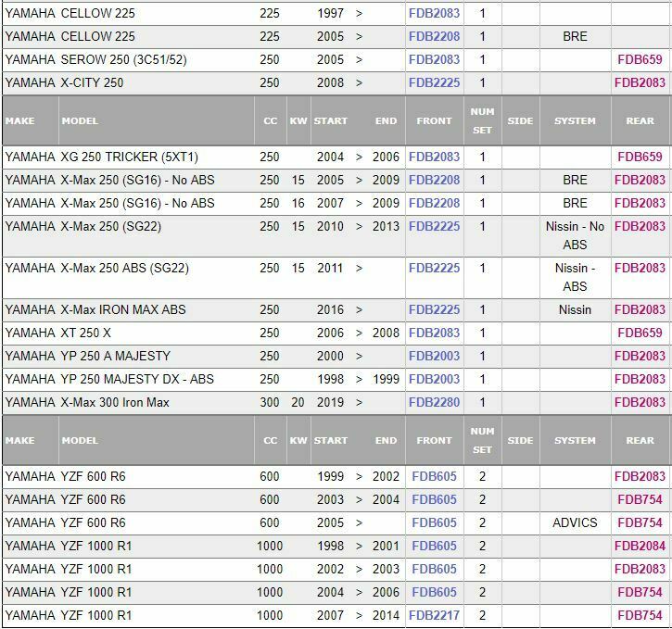Image resolution: width=672 pixels, height=629 pixels.
Task: Open rear FDB2083 for X-Max 250 (SG22) 2010
Action: coord(640,226)
